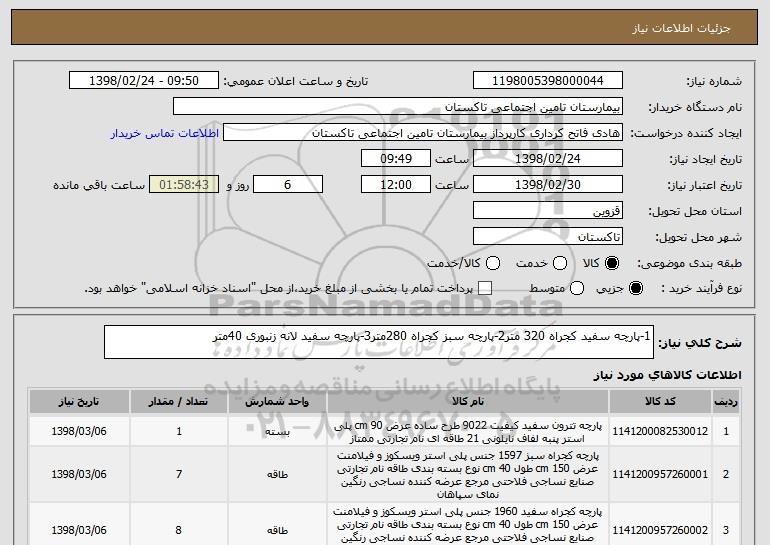Click the شرح کلی نیاز label
The width and height of the screenshot is (770, 545).
point(700,343)
